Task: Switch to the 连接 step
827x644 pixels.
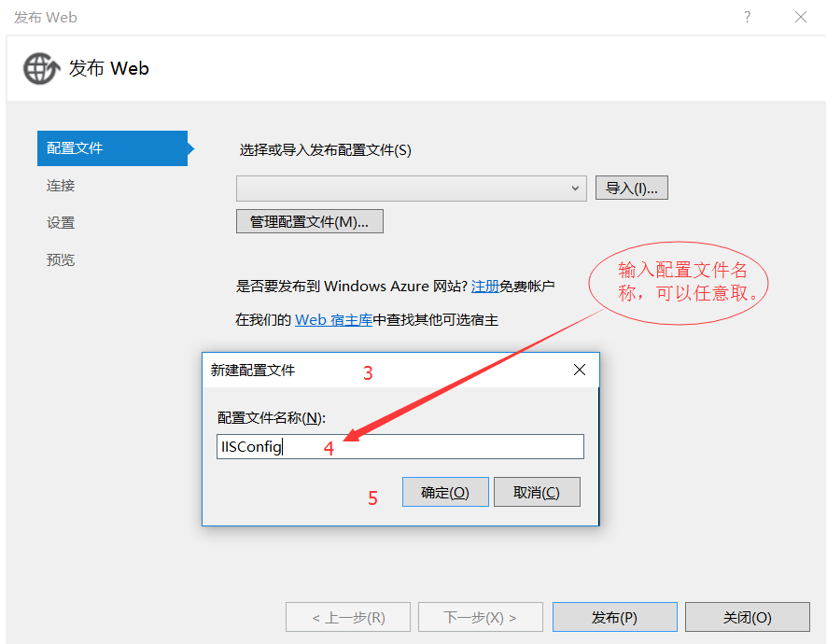Action: tap(60, 186)
